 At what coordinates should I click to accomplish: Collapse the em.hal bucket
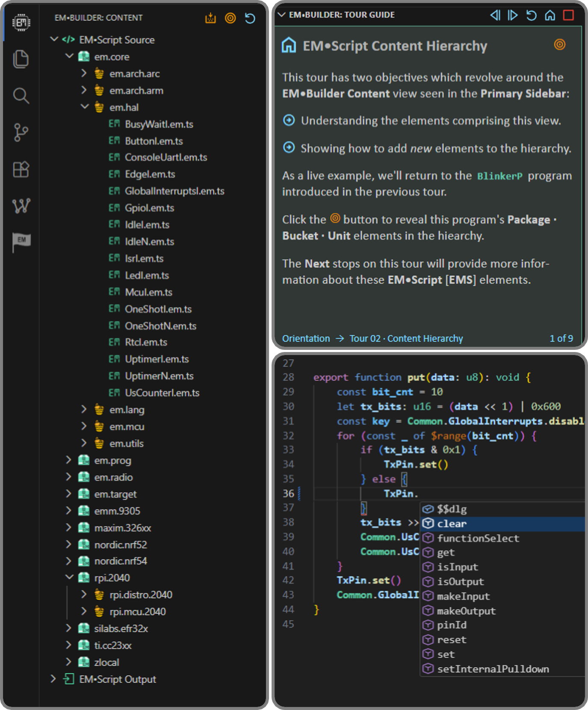point(85,107)
